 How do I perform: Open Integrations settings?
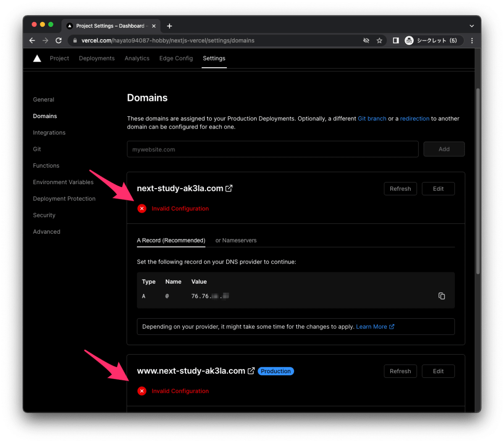click(x=49, y=132)
